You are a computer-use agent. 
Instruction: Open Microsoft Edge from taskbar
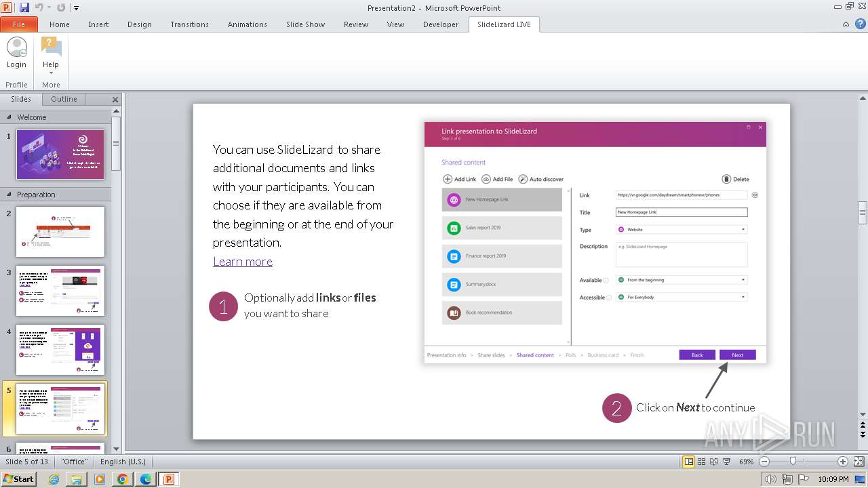pyautogui.click(x=145, y=479)
